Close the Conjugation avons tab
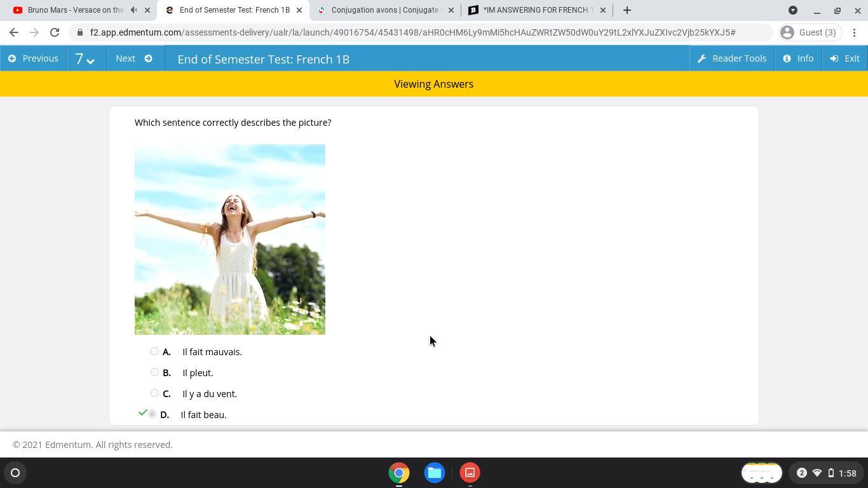This screenshot has height=488, width=868. click(x=451, y=10)
